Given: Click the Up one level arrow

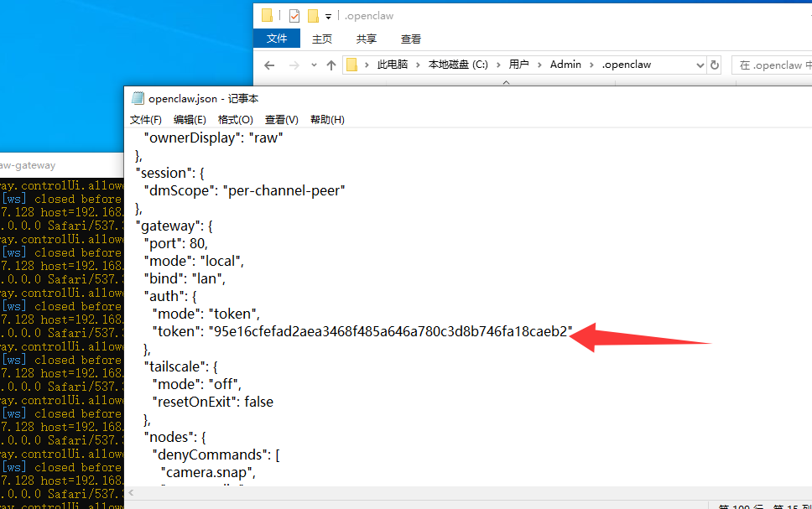Looking at the screenshot, I should tap(331, 65).
